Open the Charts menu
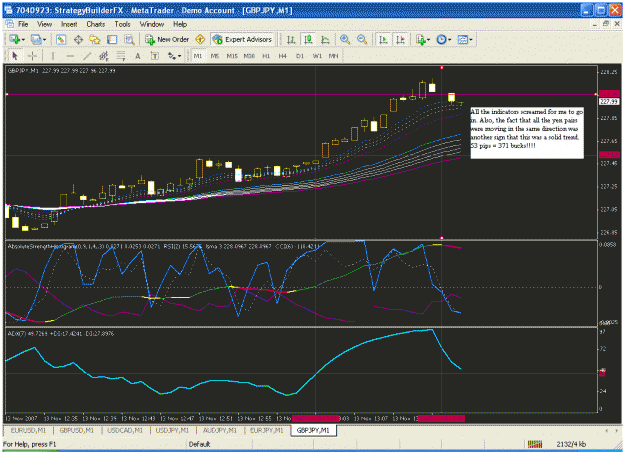The image size is (625, 452). pyautogui.click(x=96, y=24)
